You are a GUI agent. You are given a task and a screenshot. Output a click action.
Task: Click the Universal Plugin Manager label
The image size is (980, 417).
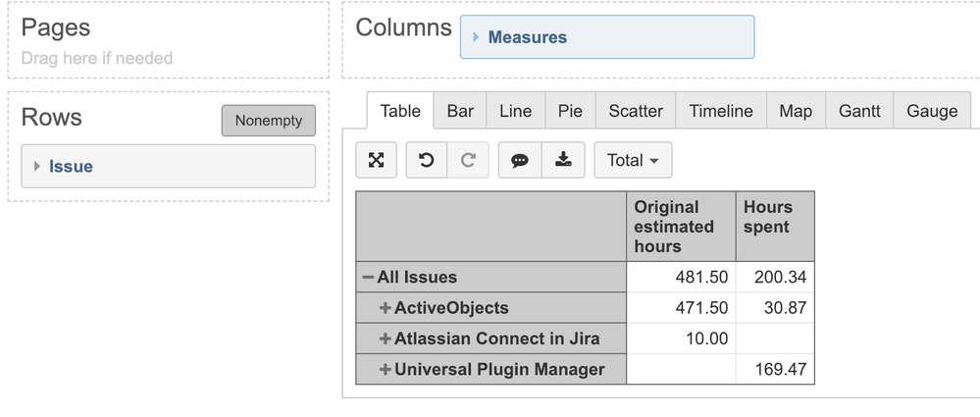click(x=499, y=369)
